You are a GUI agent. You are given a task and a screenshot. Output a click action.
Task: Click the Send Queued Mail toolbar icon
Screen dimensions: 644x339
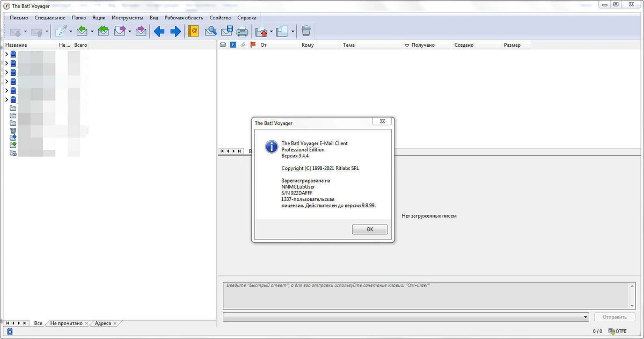point(36,32)
